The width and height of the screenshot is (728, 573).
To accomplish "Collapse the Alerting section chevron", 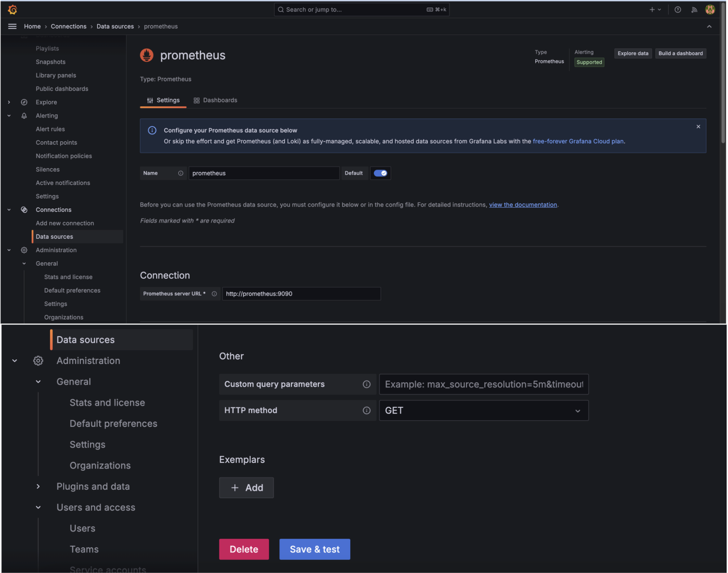I will [x=9, y=116].
